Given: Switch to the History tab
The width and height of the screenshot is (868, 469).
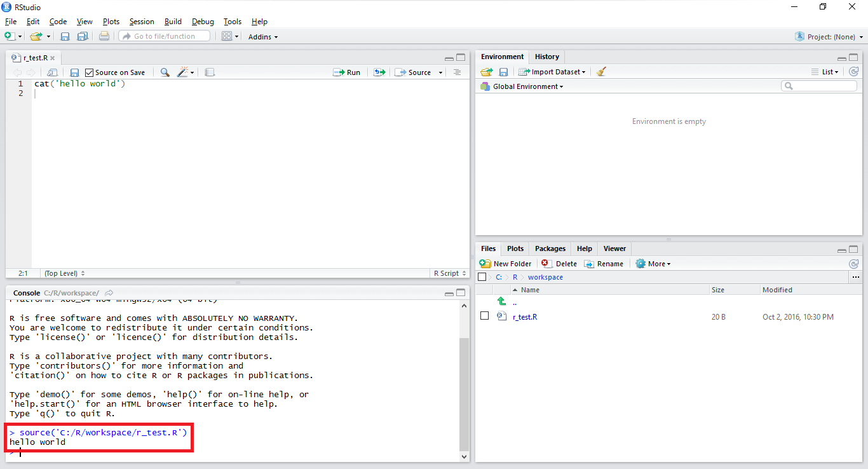Looking at the screenshot, I should (x=546, y=57).
